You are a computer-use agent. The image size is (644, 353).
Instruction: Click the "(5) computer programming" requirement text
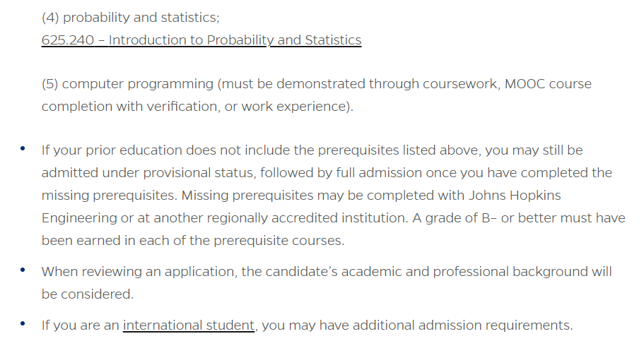click(127, 84)
